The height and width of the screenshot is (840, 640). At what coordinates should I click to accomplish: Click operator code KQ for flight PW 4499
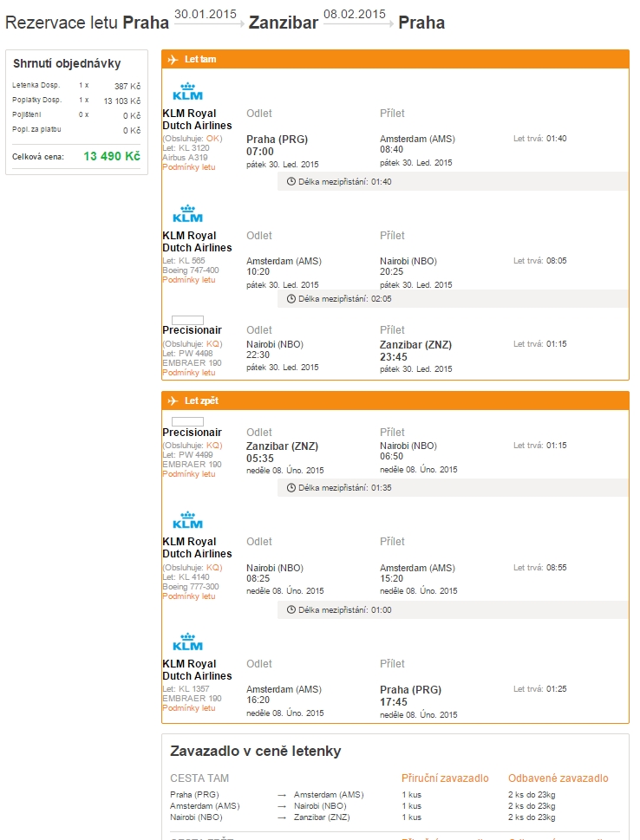[212, 446]
